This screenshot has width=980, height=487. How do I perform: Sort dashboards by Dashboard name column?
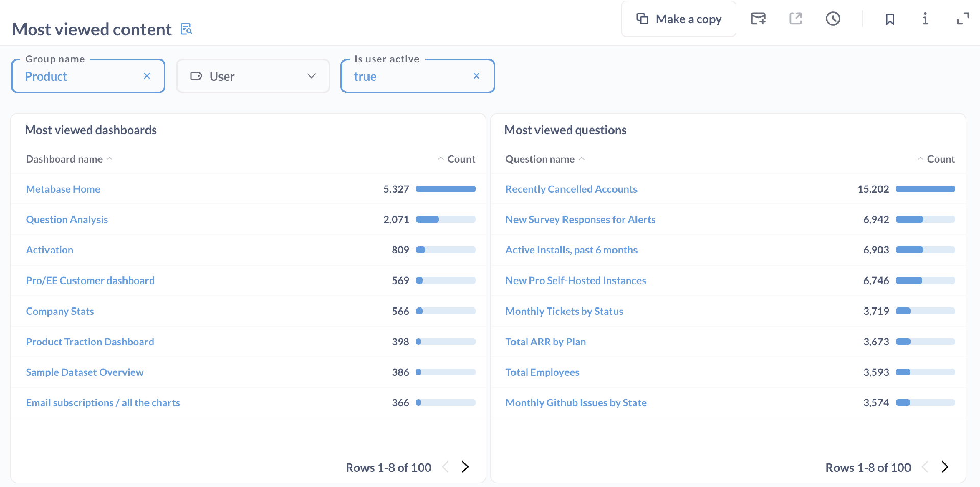tap(69, 159)
